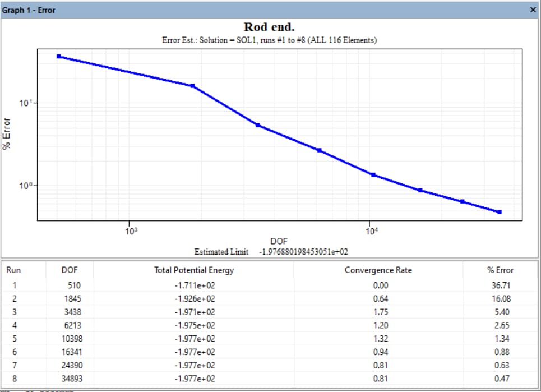Click the Run column header
This screenshot has width=541, height=392.
pyautogui.click(x=13, y=270)
